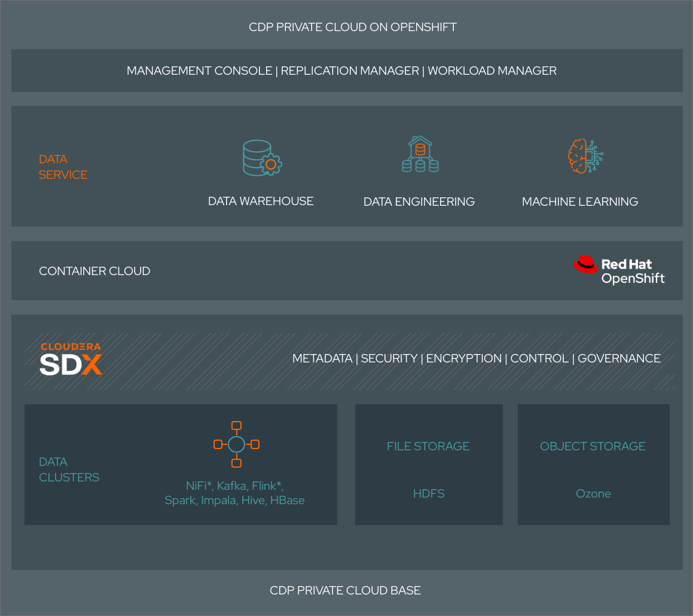Open the Data Service section
693x616 pixels.
click(x=63, y=166)
